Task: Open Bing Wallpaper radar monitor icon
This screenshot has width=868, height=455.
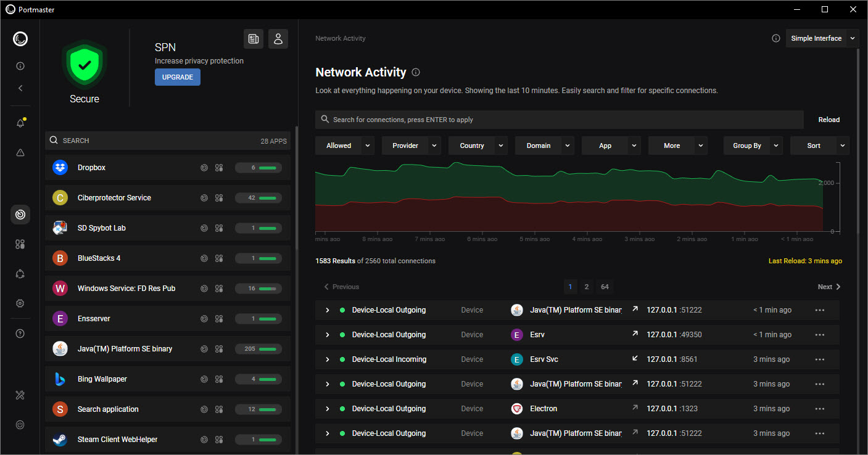Action: 204,379
